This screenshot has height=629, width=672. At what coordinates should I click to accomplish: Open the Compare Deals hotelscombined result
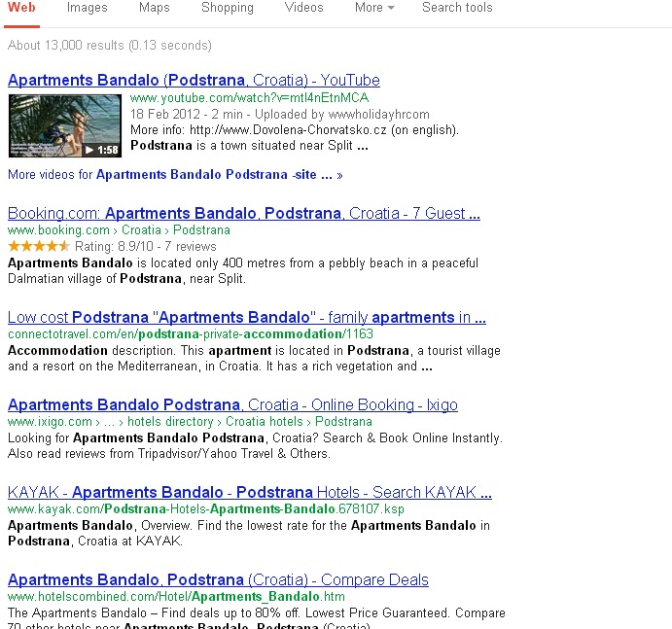[x=218, y=579]
